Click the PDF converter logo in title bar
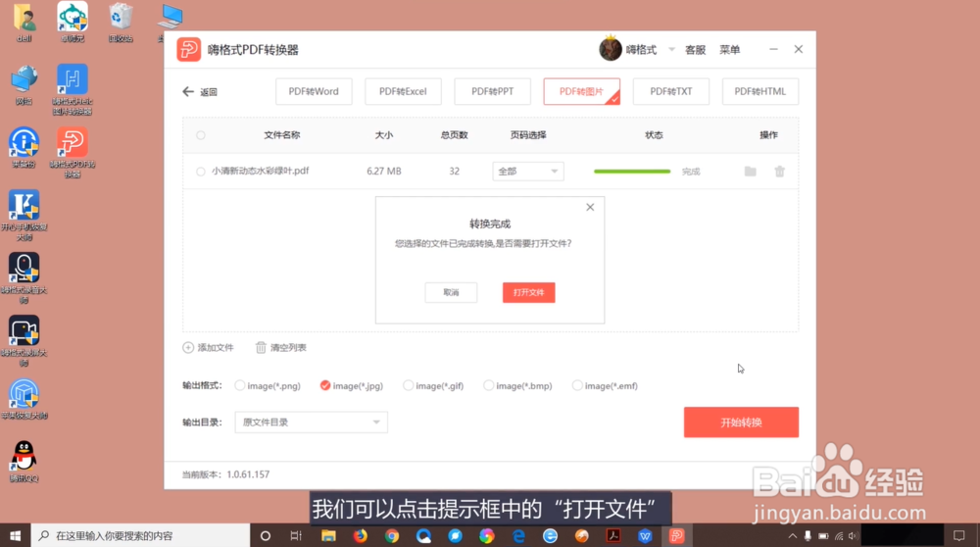This screenshot has height=547, width=980. tap(189, 49)
